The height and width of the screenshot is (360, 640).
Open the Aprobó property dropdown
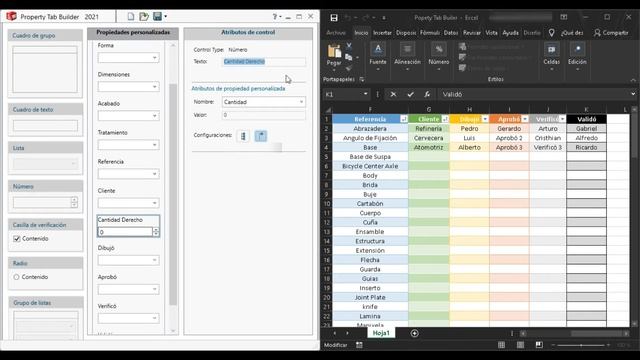(128, 289)
